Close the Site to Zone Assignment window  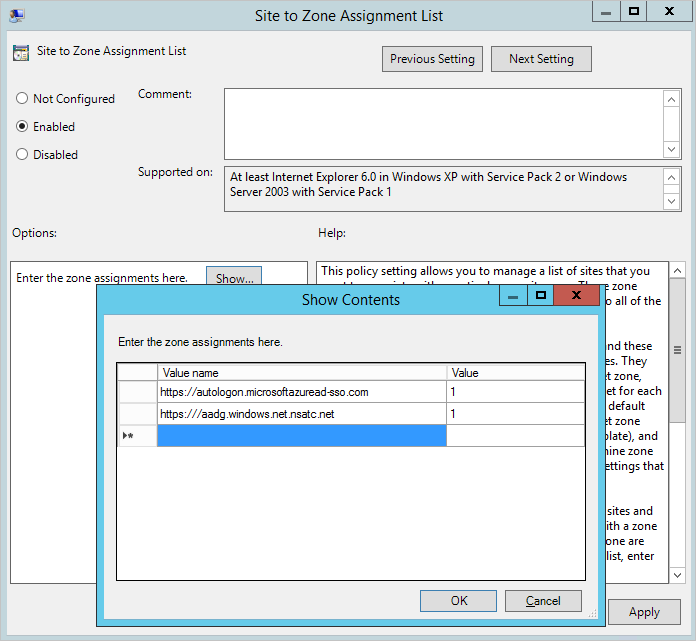[669, 12]
